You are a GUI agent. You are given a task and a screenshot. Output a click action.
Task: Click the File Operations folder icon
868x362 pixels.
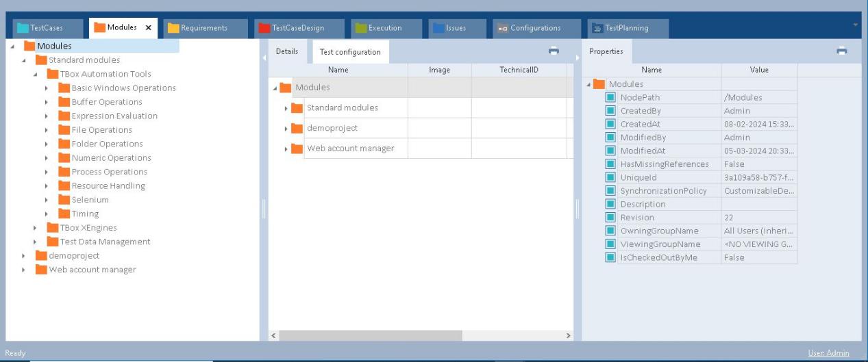pos(64,130)
